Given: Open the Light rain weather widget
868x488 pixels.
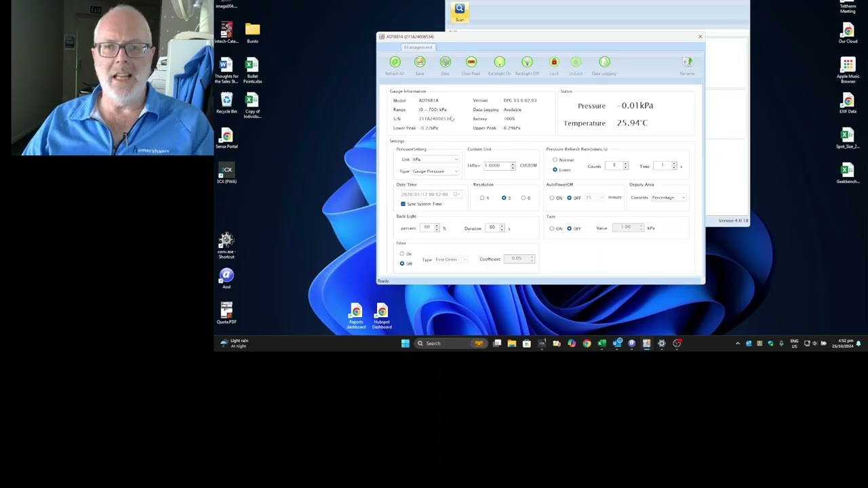Looking at the screenshot, I should click(235, 344).
